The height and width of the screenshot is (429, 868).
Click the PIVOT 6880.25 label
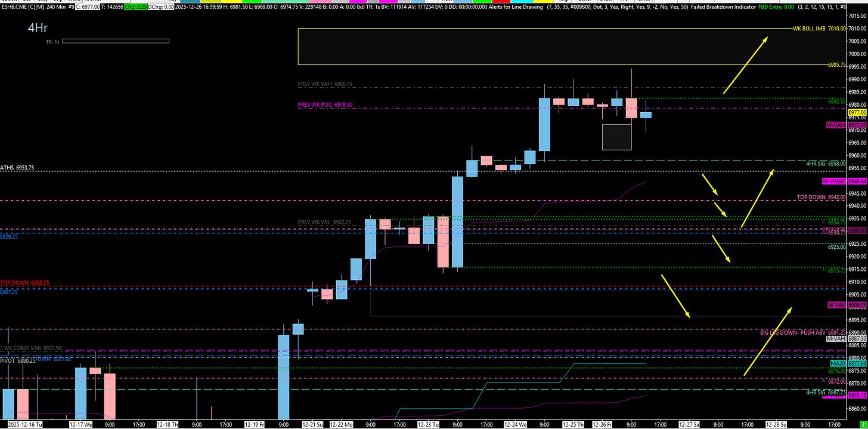[x=17, y=360]
